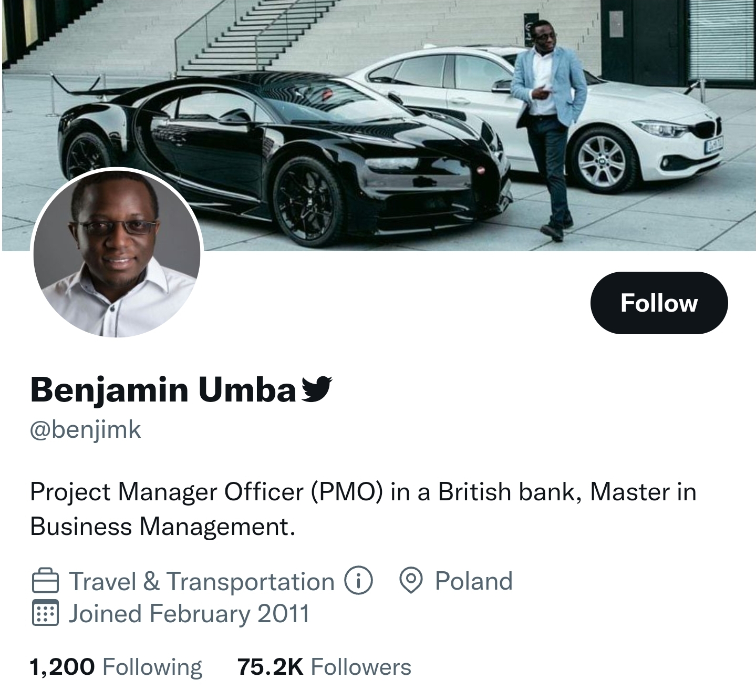Click the staircase in the banner image

coord(252,37)
